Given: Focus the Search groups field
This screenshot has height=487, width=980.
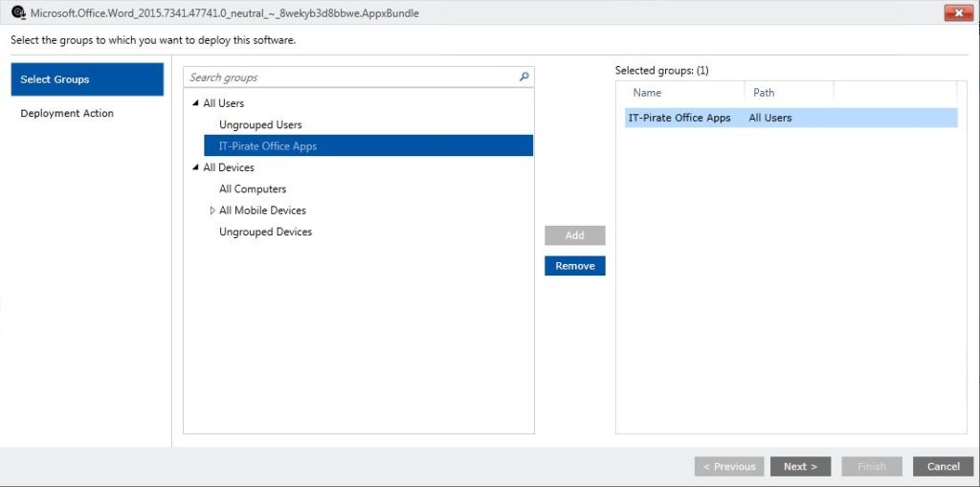Looking at the screenshot, I should (353, 77).
